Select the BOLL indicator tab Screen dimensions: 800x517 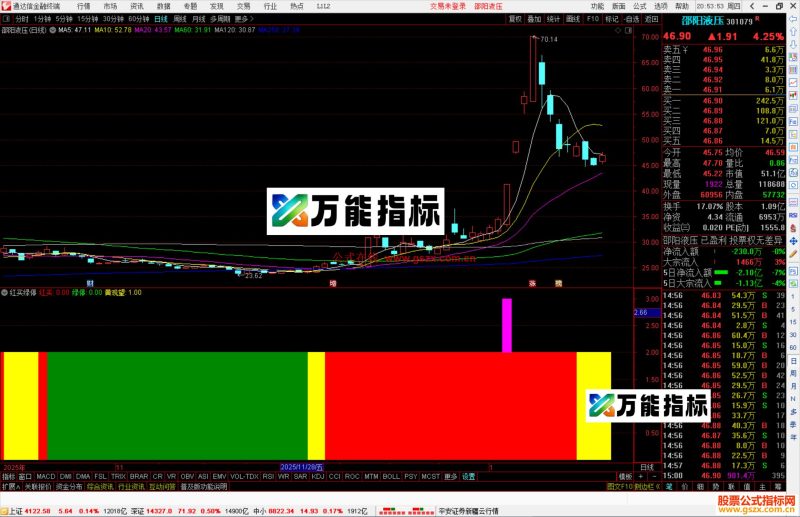(391, 476)
